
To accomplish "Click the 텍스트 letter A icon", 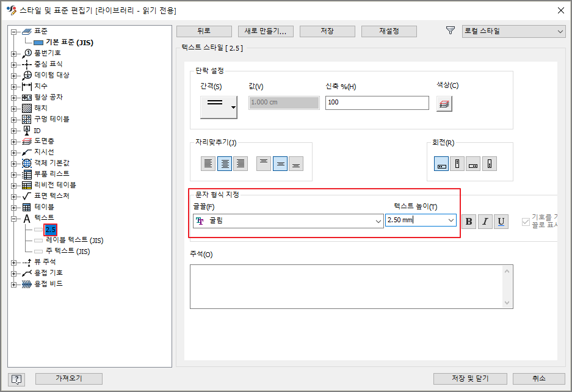I will 27,218.
